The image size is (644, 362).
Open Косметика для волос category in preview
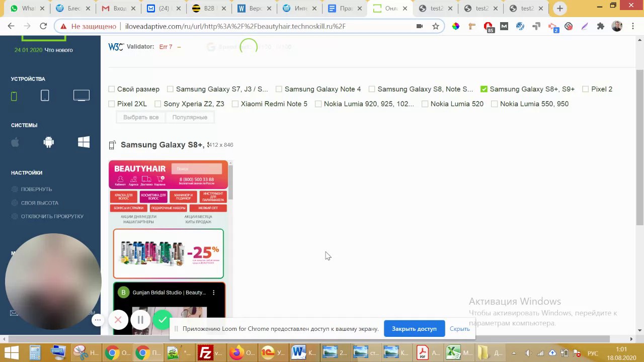click(153, 197)
